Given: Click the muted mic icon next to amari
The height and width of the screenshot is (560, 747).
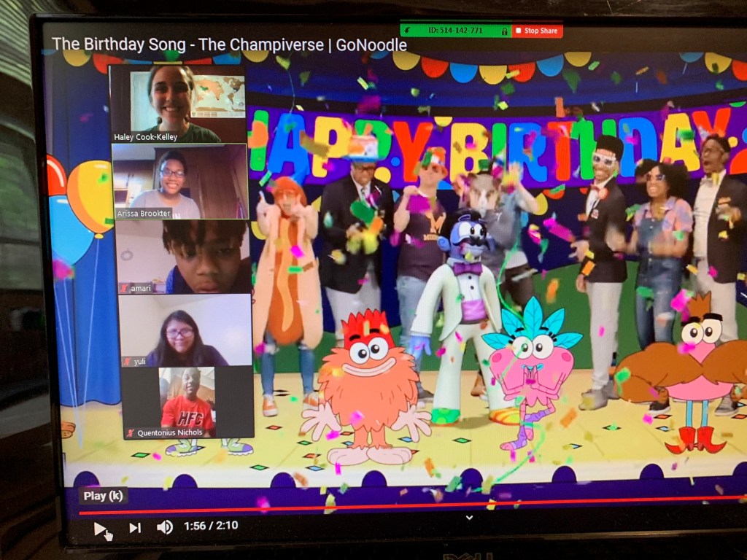Looking at the screenshot, I should click(x=125, y=289).
